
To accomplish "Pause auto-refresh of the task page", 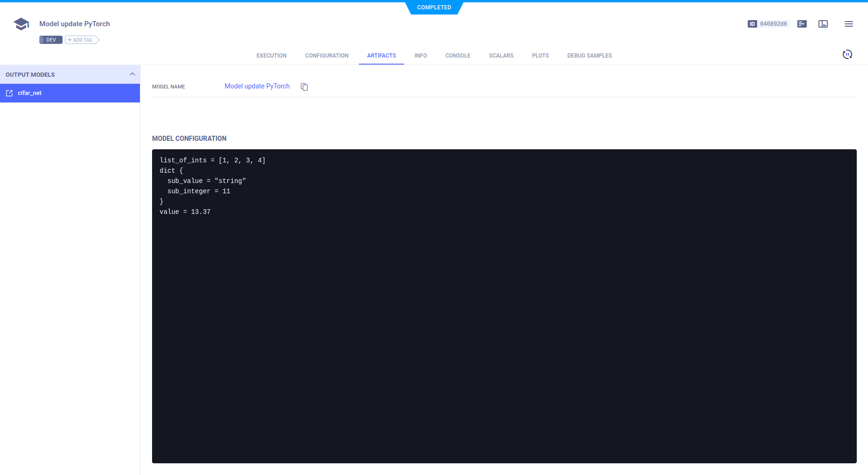I will 847,54.
